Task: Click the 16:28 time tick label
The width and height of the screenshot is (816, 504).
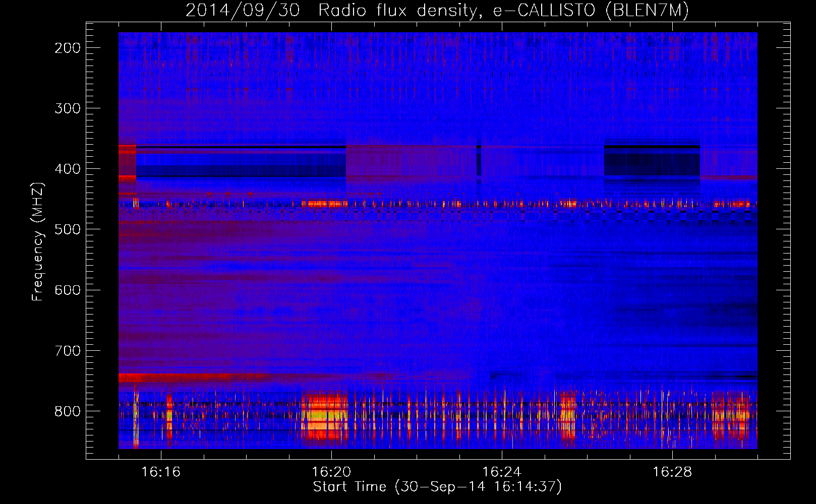Action: click(672, 472)
